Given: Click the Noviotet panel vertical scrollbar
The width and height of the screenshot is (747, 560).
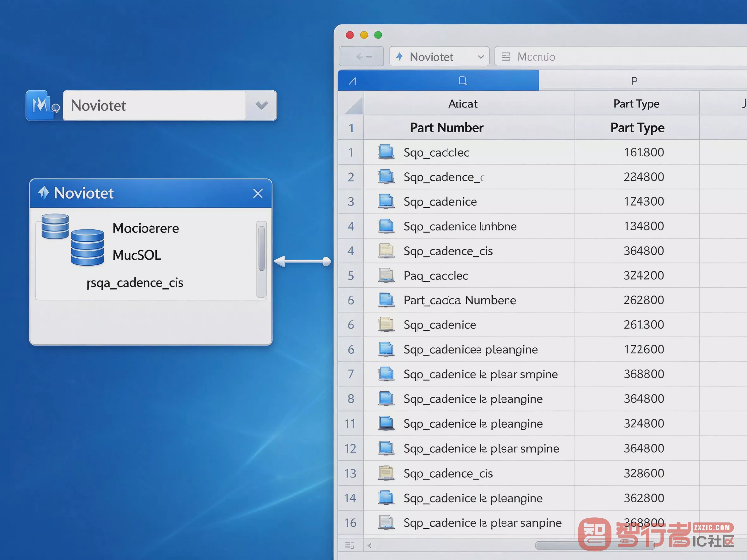Looking at the screenshot, I should pos(261,259).
